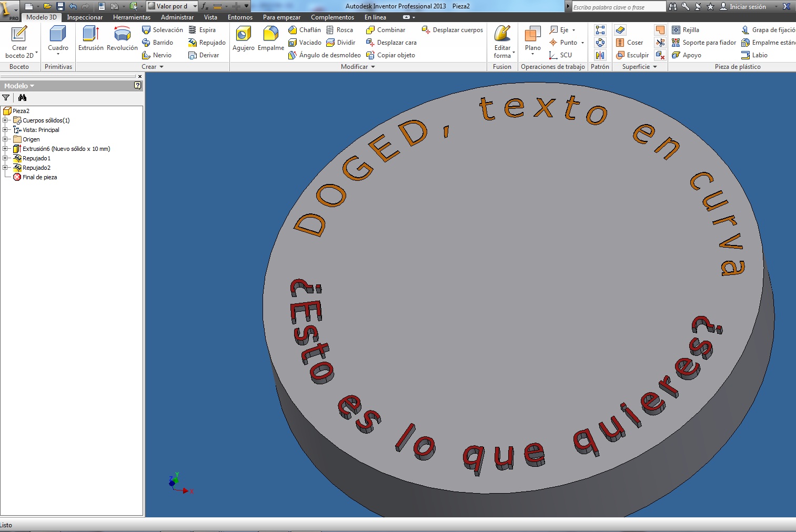
Task: Select circular pattern tool in Patrón
Action: pos(600,43)
